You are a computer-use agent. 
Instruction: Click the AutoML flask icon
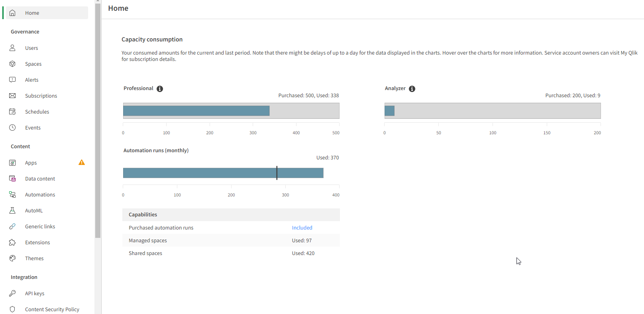coord(12,210)
